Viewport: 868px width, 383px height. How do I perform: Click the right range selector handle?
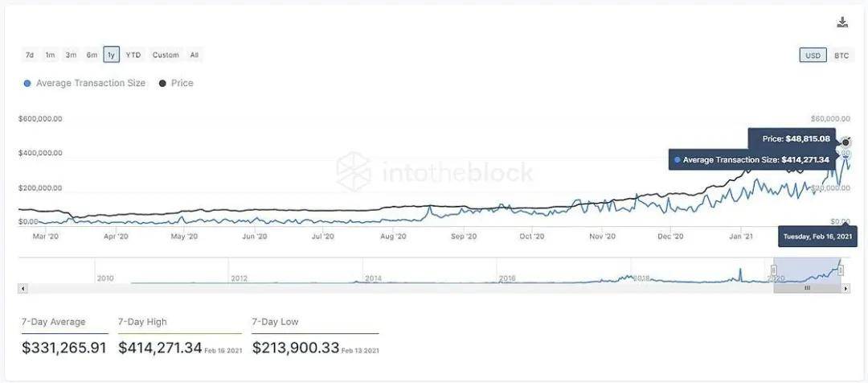841,271
